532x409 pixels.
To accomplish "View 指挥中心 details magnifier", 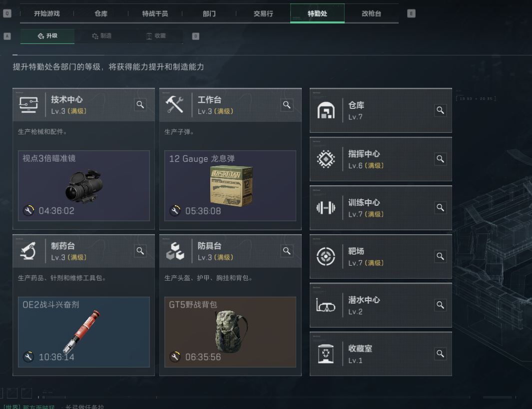I will tap(440, 159).
